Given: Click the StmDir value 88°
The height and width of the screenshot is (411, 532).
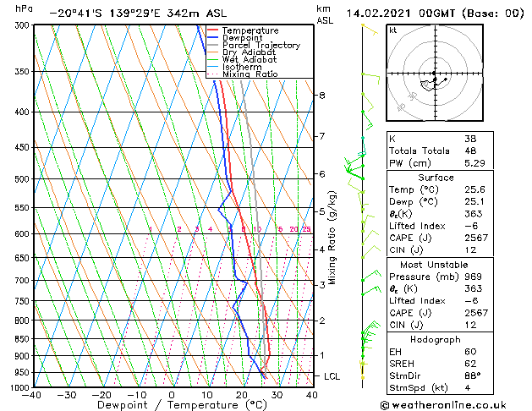Looking at the screenshot, I should pos(472,375).
